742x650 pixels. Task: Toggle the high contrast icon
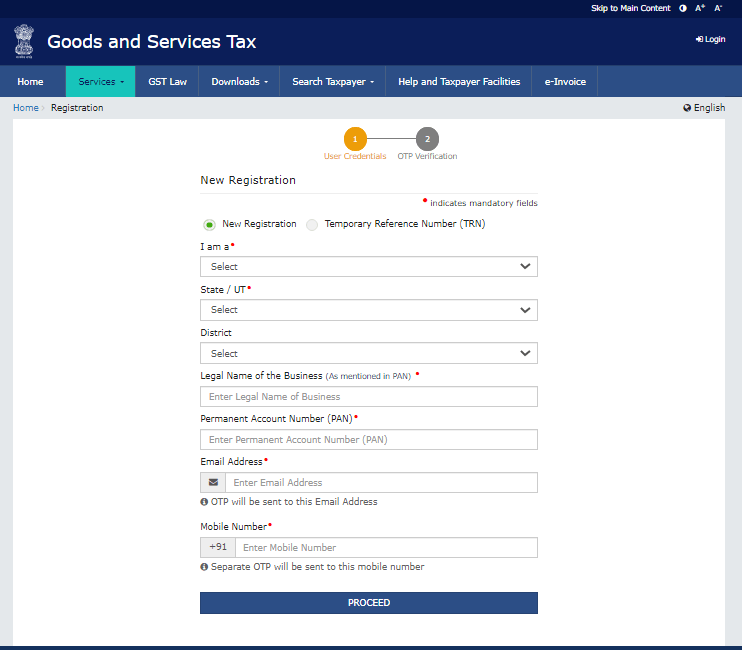tap(683, 8)
